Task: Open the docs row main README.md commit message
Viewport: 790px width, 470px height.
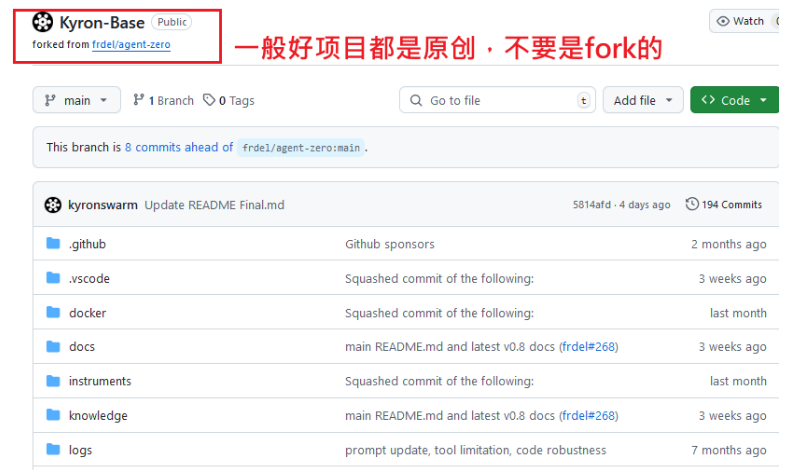Action: pyautogui.click(x=450, y=347)
